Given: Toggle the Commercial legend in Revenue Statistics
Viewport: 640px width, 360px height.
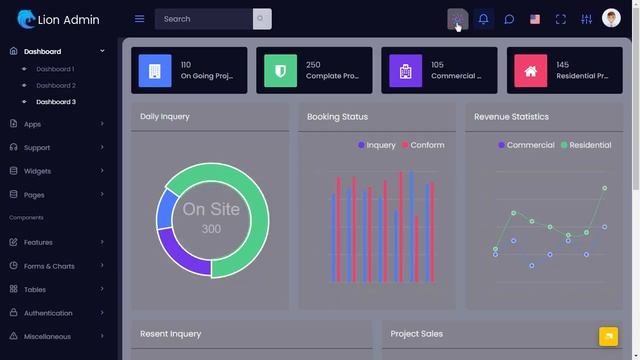Looking at the screenshot, I should [x=527, y=145].
